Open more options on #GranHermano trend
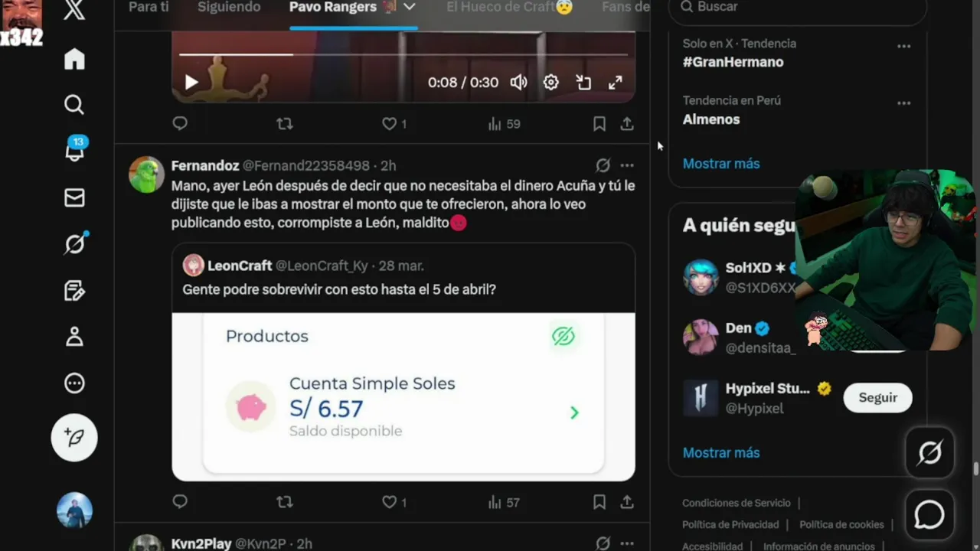The height and width of the screenshot is (551, 980). 904,47
